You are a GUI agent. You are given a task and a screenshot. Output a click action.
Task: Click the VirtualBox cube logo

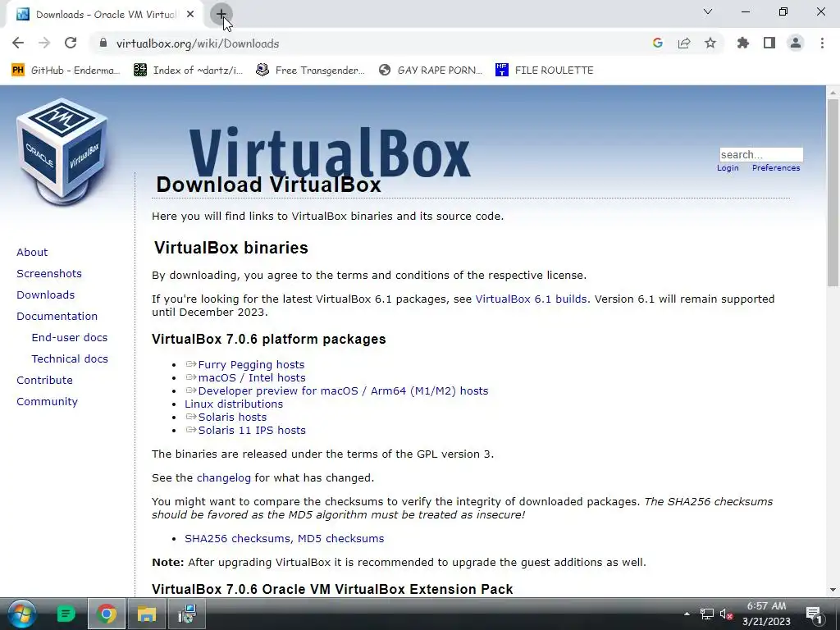point(62,152)
